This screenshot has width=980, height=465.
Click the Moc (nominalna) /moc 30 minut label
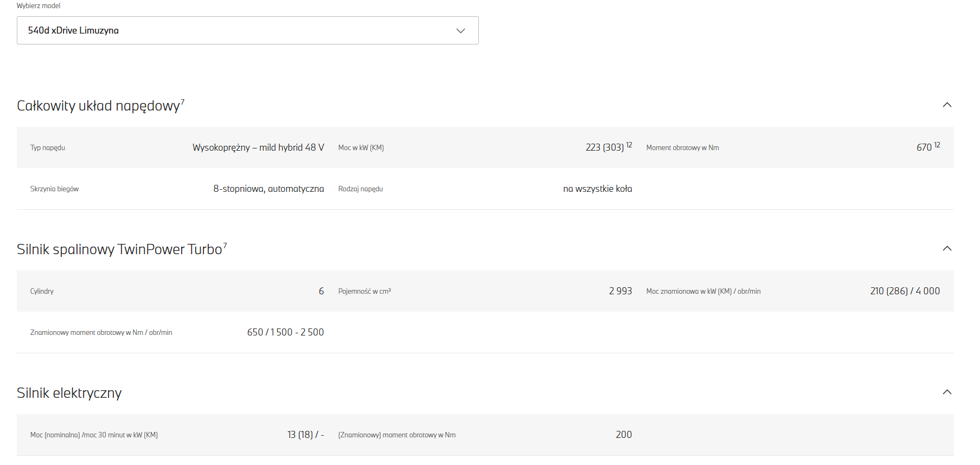(94, 435)
